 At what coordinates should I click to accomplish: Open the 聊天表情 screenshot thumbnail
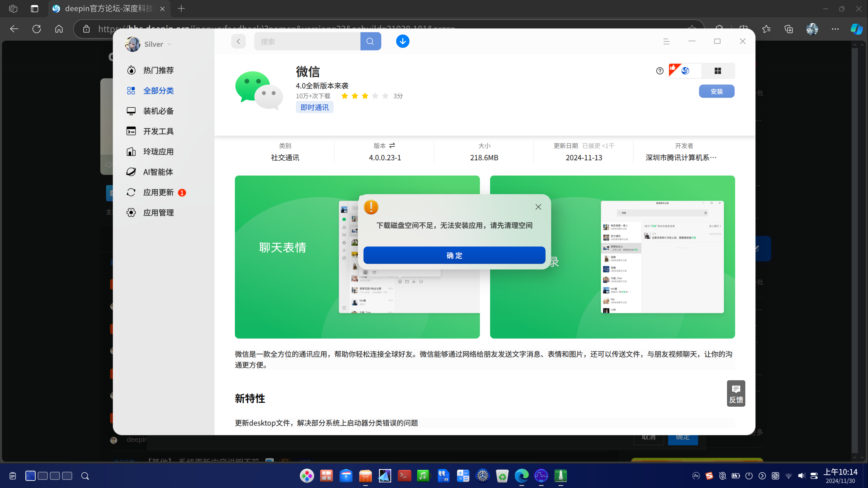(357, 257)
